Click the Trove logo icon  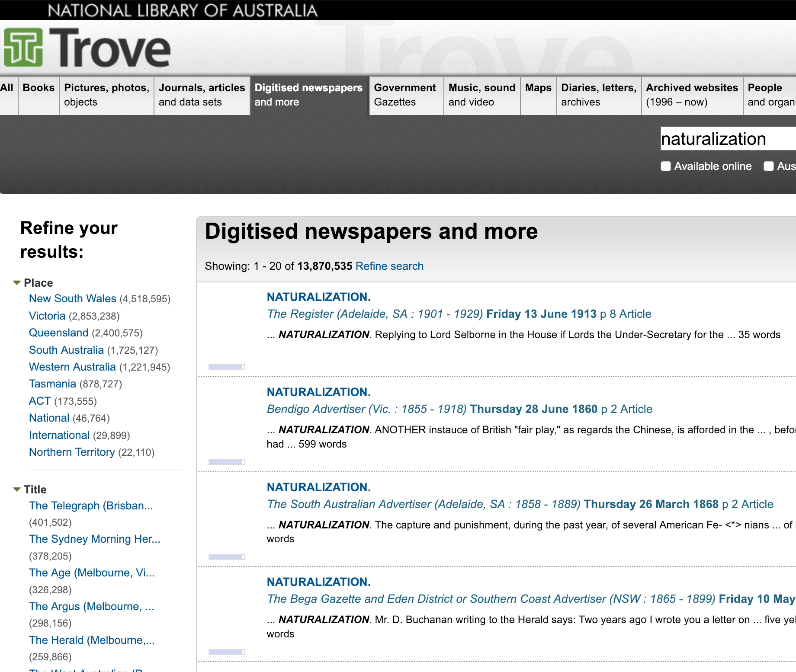pos(23,47)
